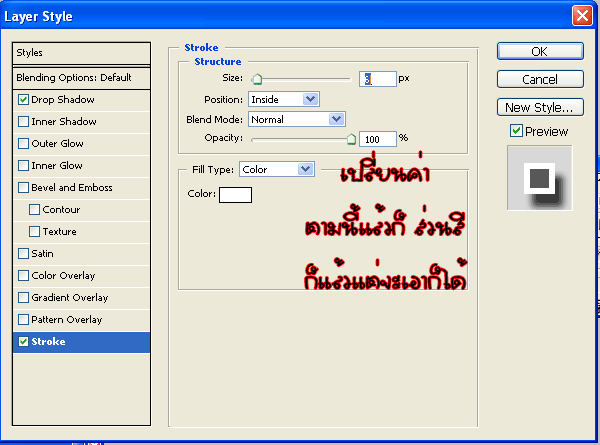The image size is (600, 445).
Task: Click the Cancel button
Action: pos(540,79)
